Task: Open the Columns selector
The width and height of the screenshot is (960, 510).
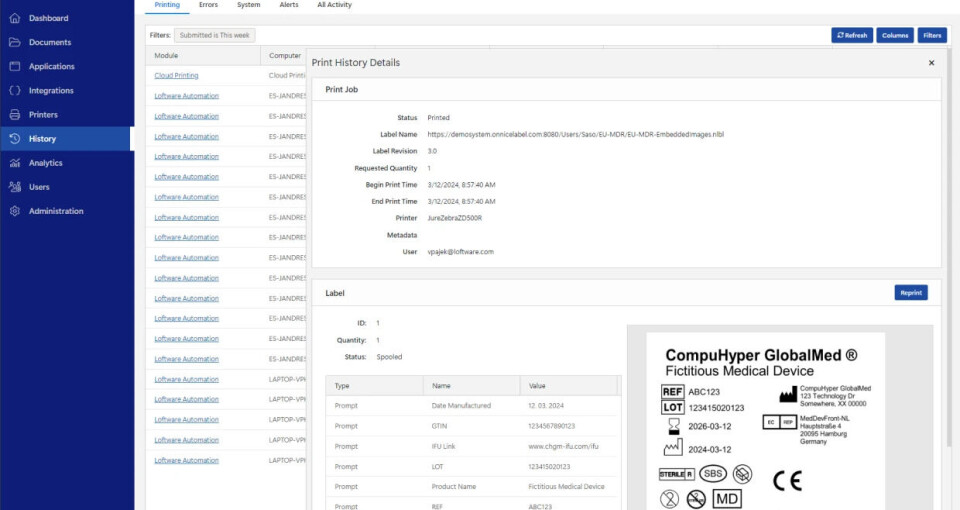Action: (x=895, y=35)
